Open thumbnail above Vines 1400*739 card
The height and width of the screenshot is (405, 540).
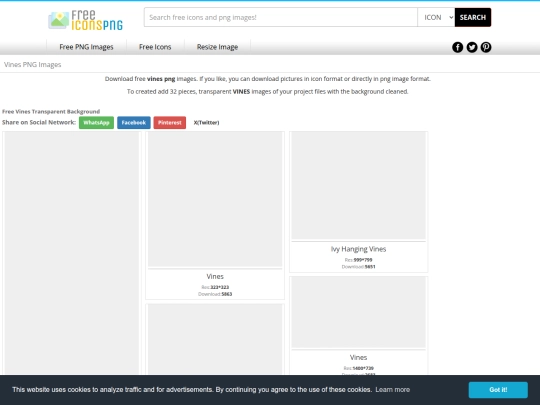(x=359, y=312)
